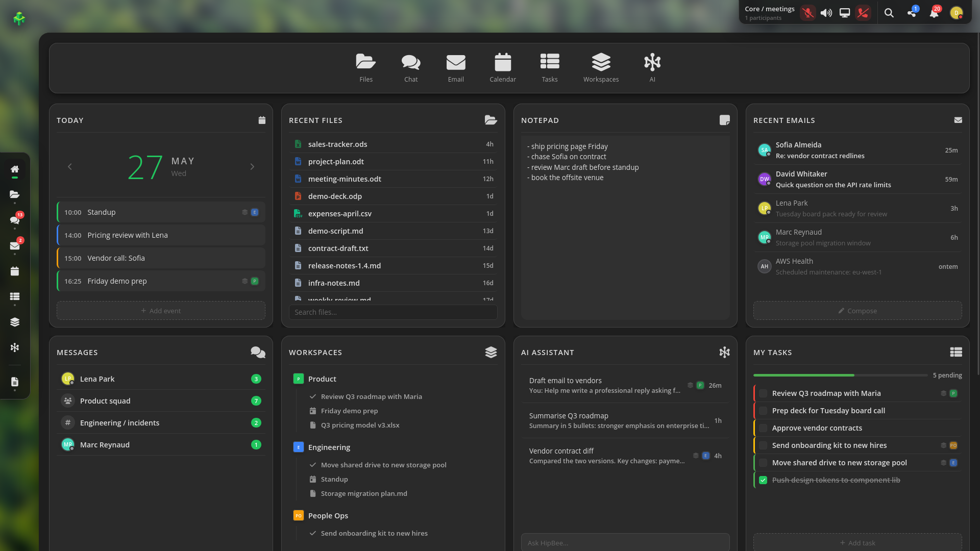Open the Calendar app in top launcher
This screenshot has height=551, width=980.
pyautogui.click(x=503, y=68)
